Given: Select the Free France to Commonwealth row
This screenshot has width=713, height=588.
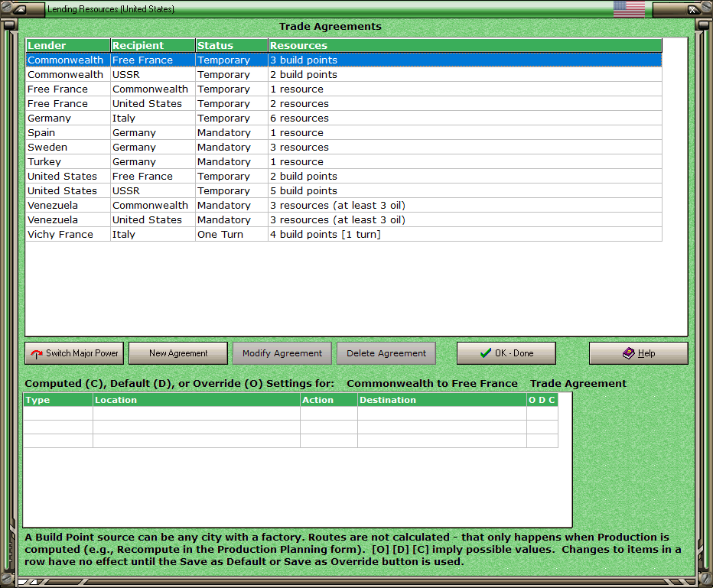Looking at the screenshot, I should pyautogui.click(x=343, y=89).
